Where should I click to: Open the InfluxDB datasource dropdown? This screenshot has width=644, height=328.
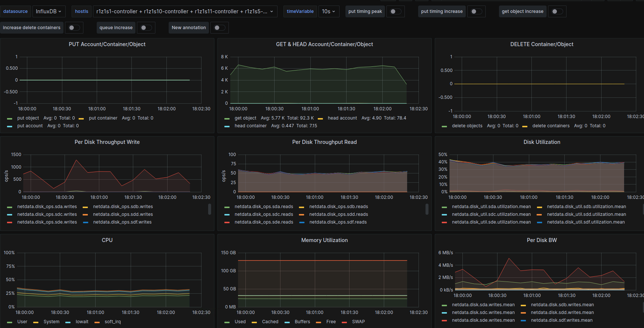[x=49, y=11]
